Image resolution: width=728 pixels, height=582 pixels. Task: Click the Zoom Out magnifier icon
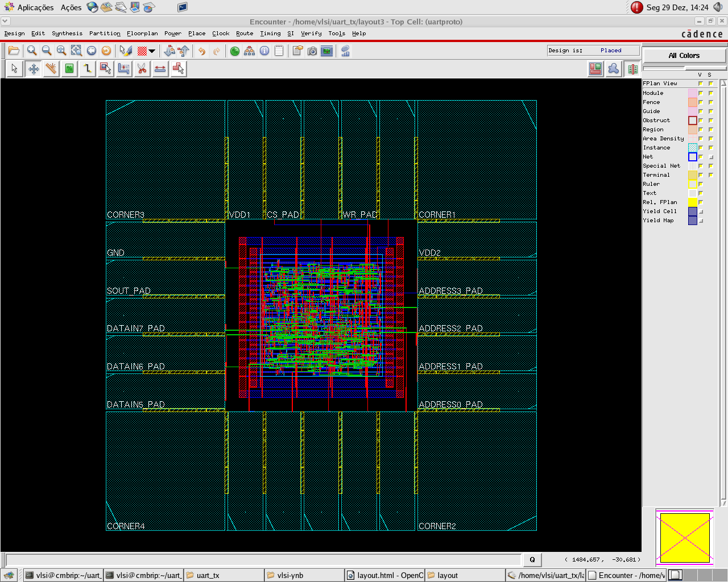[x=47, y=51]
